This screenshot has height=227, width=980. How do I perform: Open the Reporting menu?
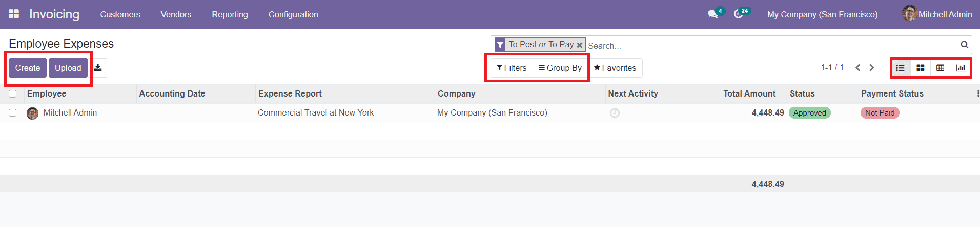[x=230, y=14]
